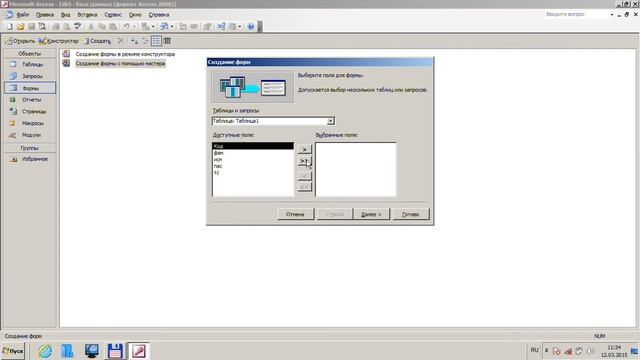Click the blue Help question mark icon
This screenshot has height=360, width=640.
pyautogui.click(x=251, y=27)
